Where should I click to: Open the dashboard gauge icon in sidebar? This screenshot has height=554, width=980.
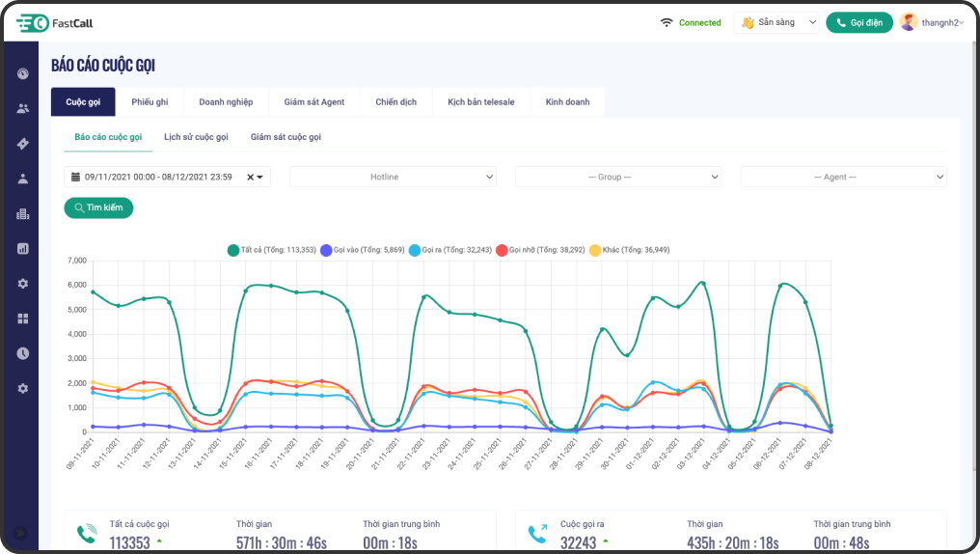[x=23, y=73]
